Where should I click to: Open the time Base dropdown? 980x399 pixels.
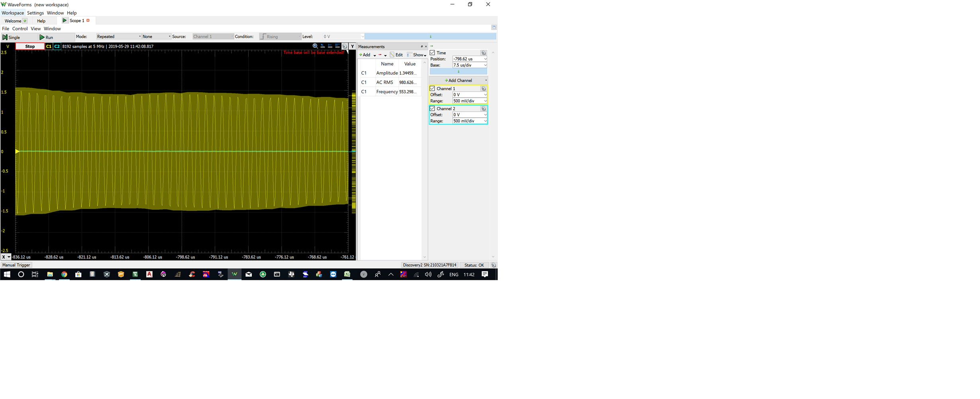[x=485, y=65]
